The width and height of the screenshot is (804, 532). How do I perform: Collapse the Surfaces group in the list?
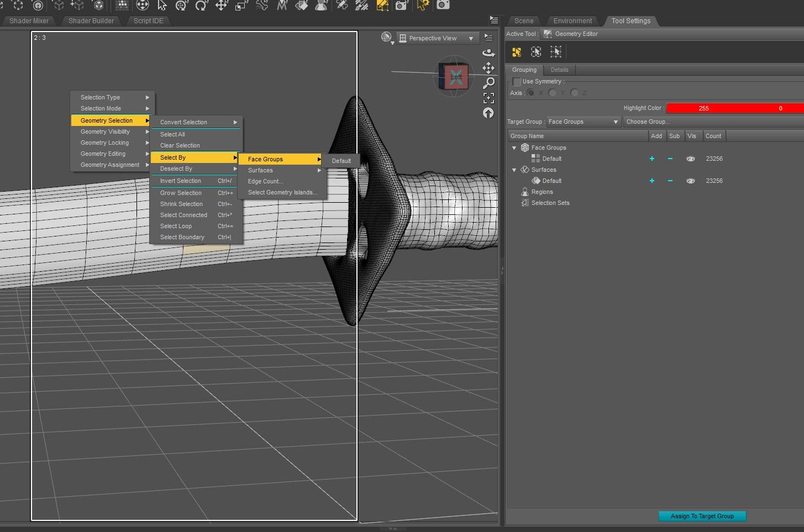click(514, 170)
